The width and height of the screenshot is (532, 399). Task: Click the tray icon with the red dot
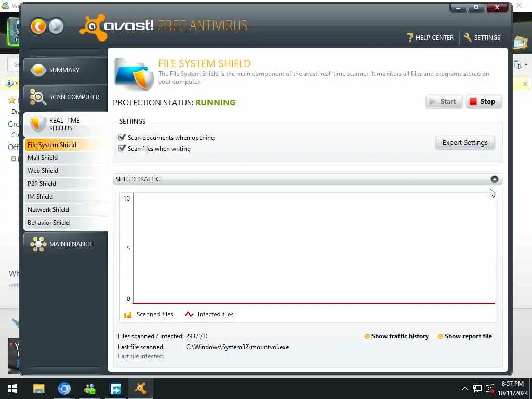point(490,389)
